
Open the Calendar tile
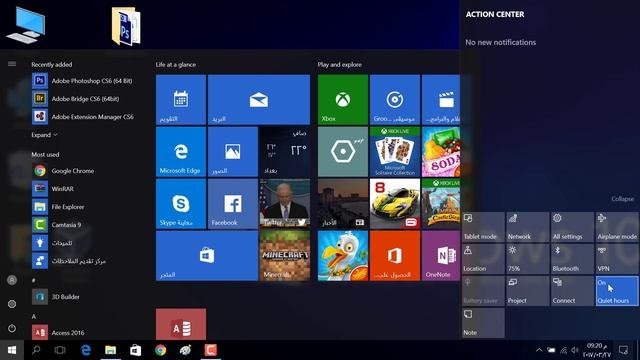[x=181, y=100]
